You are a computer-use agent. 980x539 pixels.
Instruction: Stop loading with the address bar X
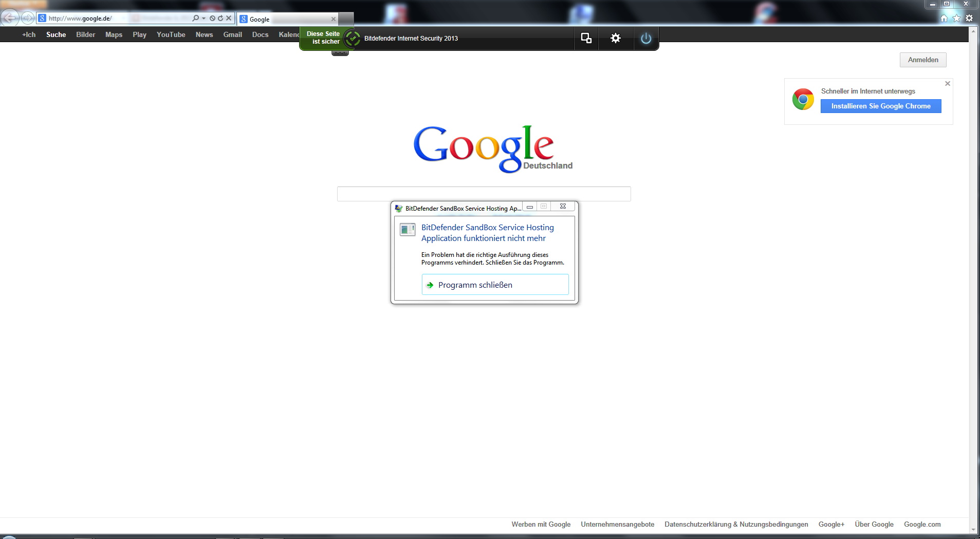[x=229, y=18]
